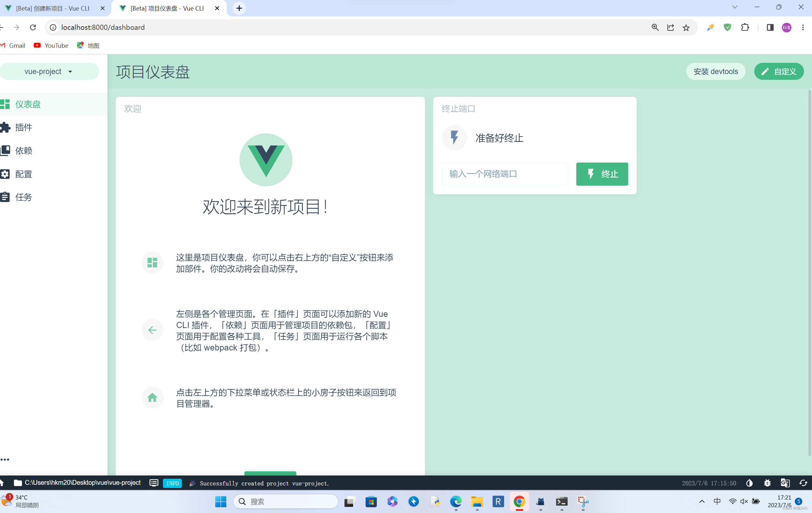
Task: Open the 依赖 dependencies page
Action: [x=54, y=151]
